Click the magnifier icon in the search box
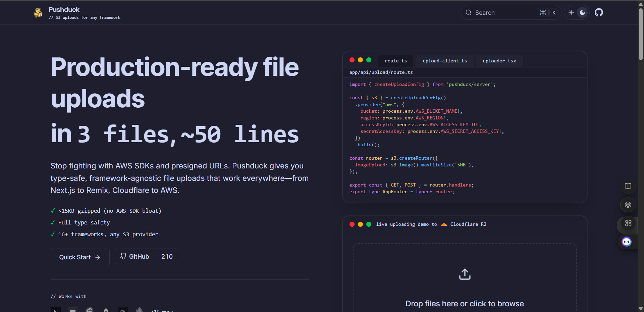644x312 pixels. pos(469,12)
